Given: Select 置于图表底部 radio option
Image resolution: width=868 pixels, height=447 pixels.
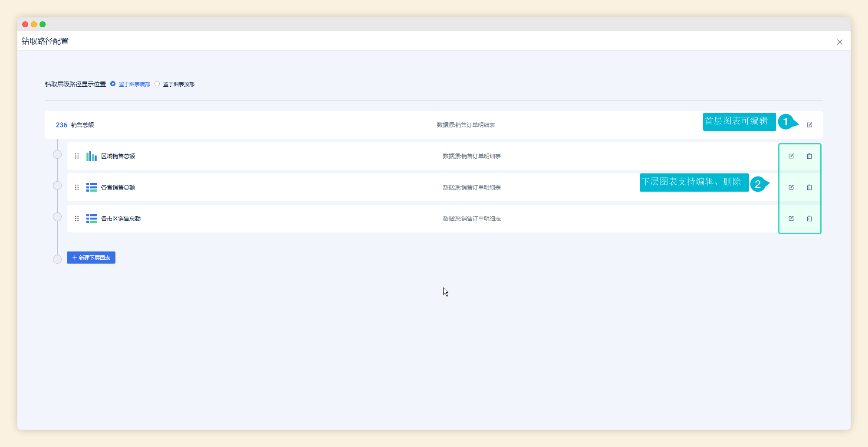Looking at the screenshot, I should [x=113, y=84].
